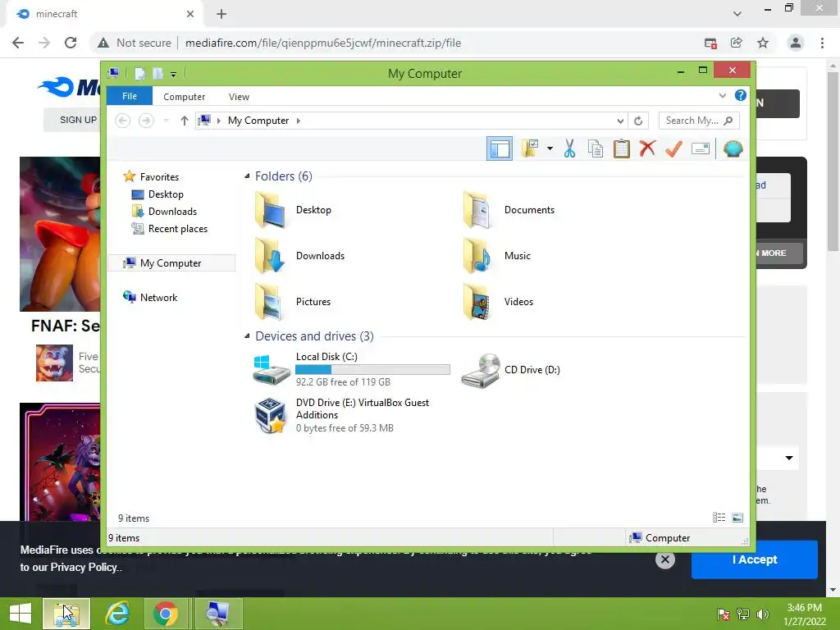
Task: Click the Explorer Up arrow button
Action: coord(185,121)
